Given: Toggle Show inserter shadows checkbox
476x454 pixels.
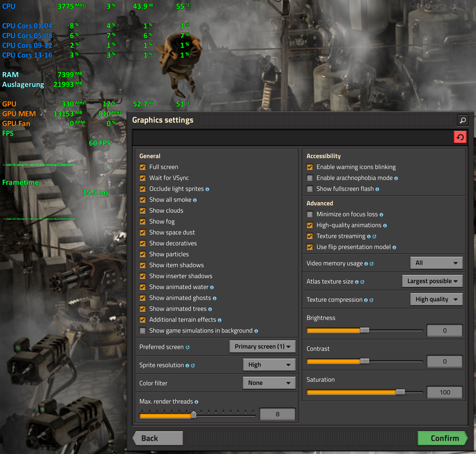Looking at the screenshot, I should point(142,276).
